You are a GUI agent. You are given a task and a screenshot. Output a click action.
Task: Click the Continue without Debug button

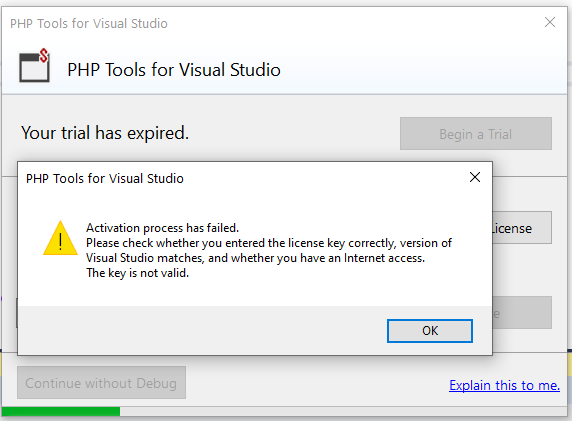coord(101,383)
